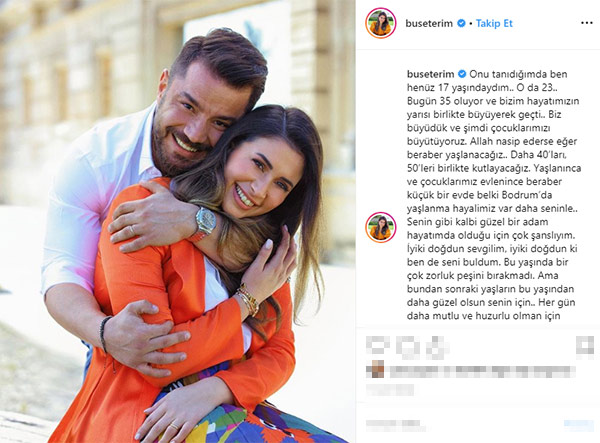Viewport: 600px width, 443px height.
Task: Click the verified badge beside caption username
Action: tap(462, 74)
